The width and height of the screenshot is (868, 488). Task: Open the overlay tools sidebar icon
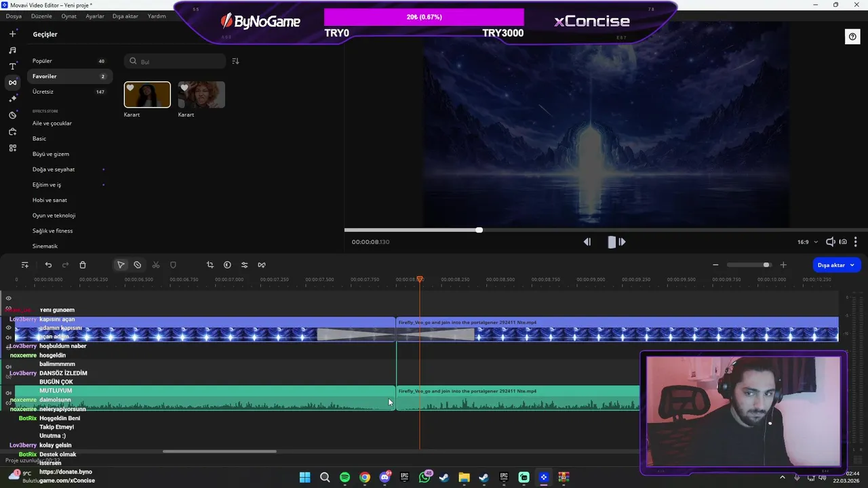coord(12,131)
